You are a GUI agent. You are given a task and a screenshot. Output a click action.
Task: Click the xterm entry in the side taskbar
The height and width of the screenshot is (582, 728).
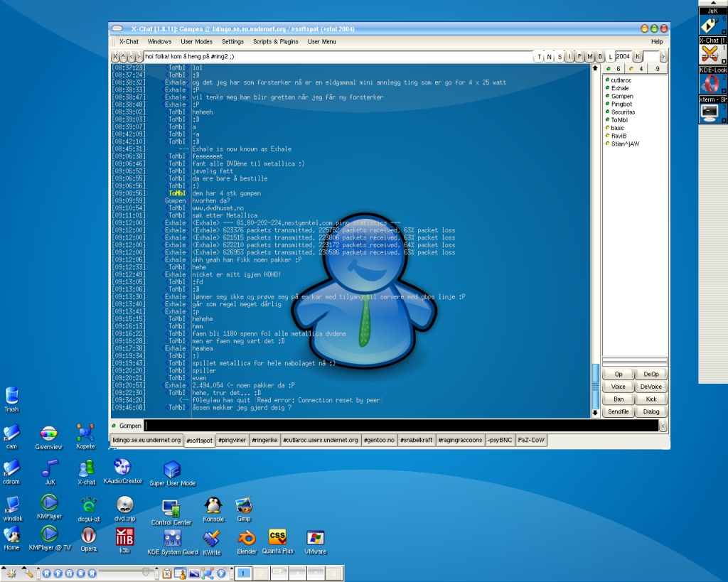click(713, 109)
